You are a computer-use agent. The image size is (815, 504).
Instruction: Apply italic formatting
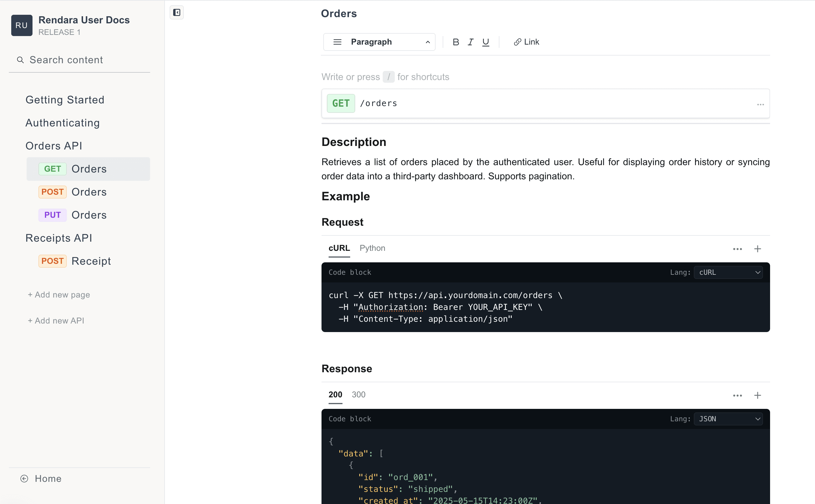[x=470, y=42]
